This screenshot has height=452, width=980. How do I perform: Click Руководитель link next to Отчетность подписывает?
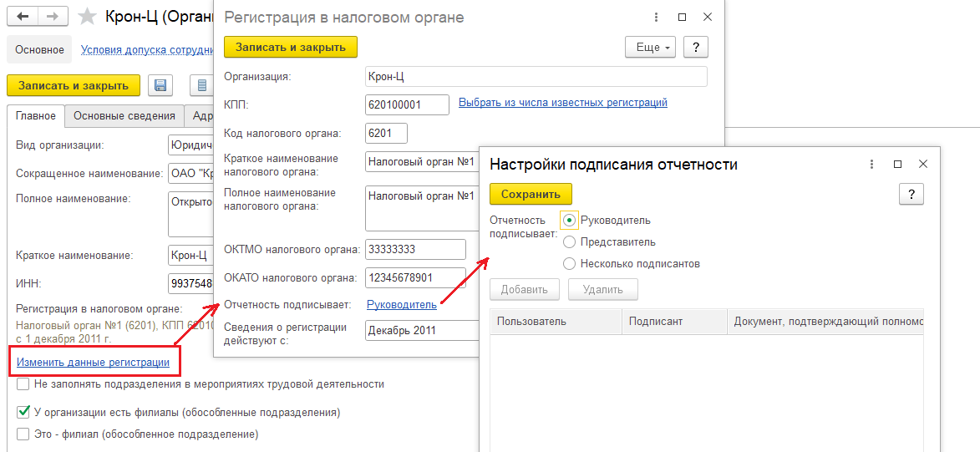401,305
